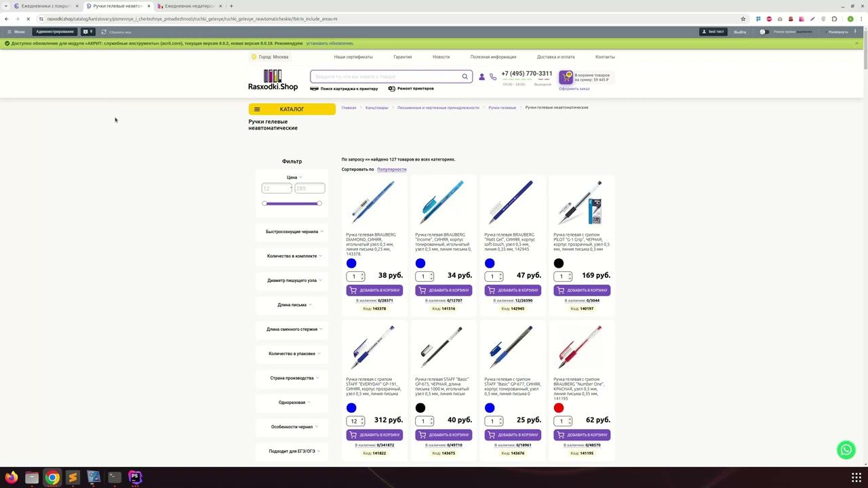This screenshot has width=868, height=488.
Task: Open the user account icon
Action: point(482,77)
